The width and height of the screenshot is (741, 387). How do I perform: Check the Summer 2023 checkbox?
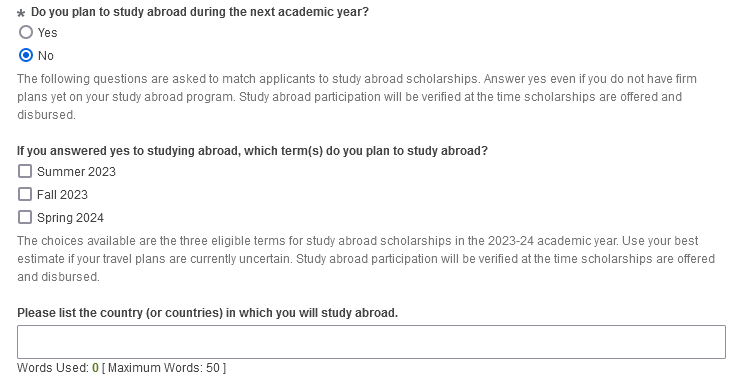[x=25, y=171]
